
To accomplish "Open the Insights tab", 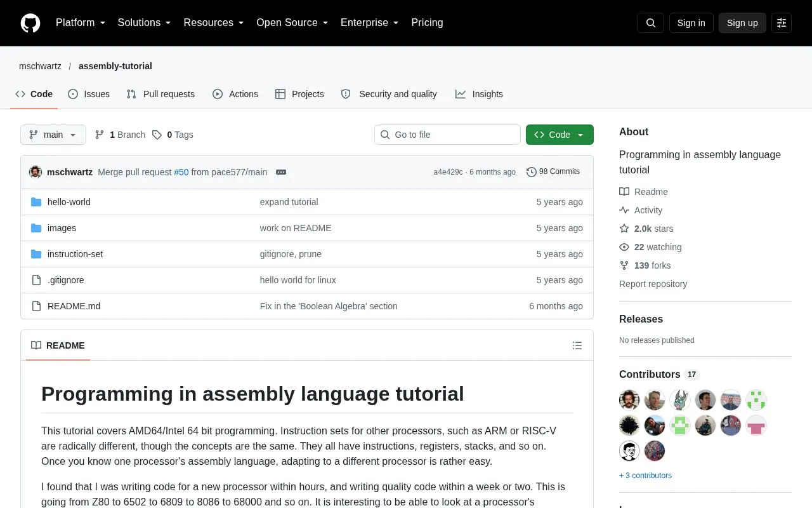I will [479, 94].
